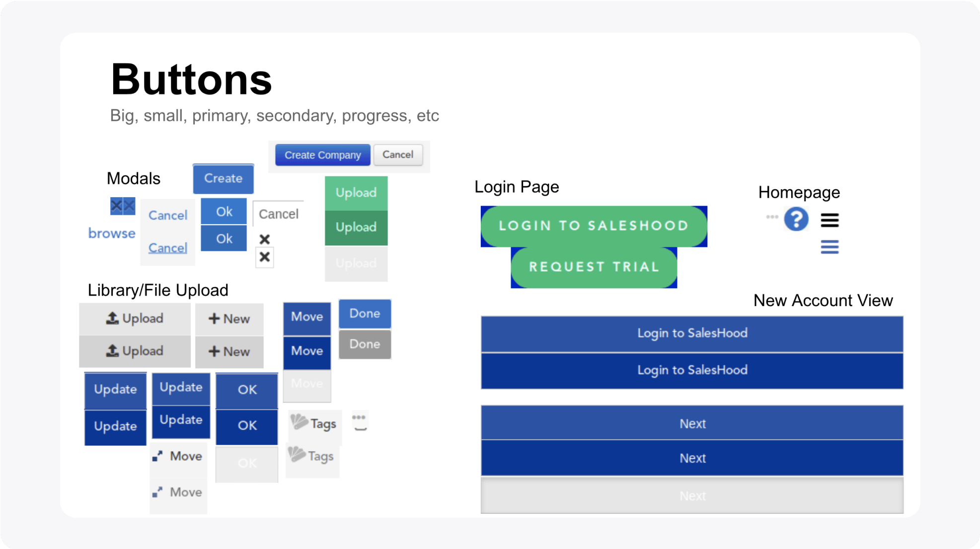Click the underlined Cancel link
Image resolution: width=980 pixels, height=549 pixels.
pyautogui.click(x=168, y=247)
